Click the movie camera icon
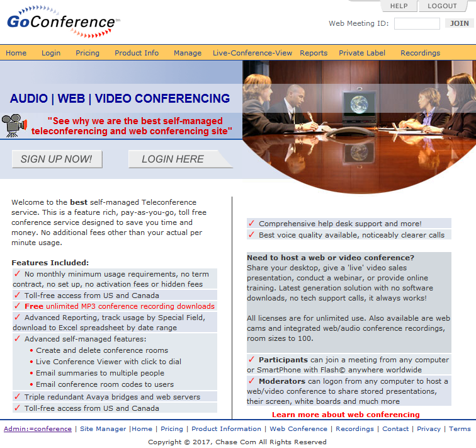This screenshot has height=448, width=476. pyautogui.click(x=14, y=125)
